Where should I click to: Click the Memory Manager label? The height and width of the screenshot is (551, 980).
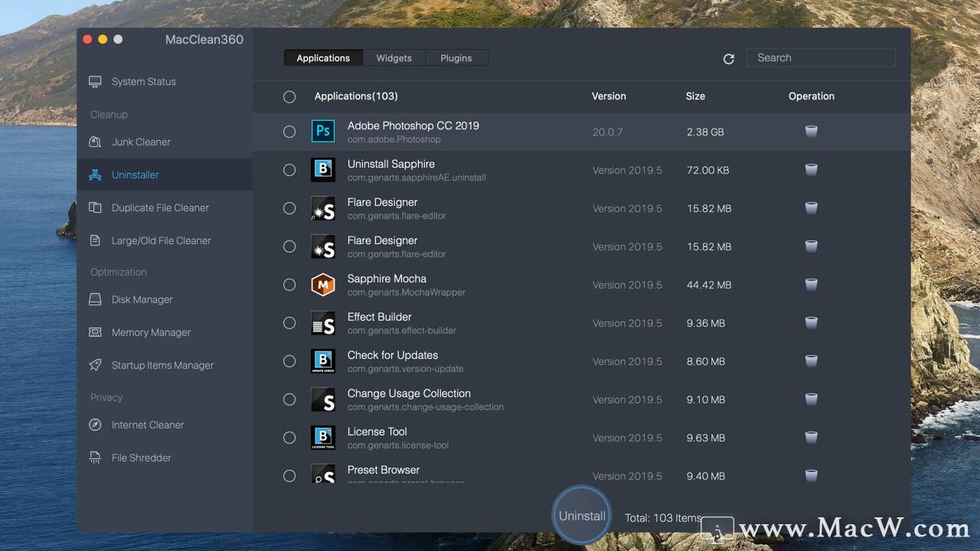click(x=151, y=332)
